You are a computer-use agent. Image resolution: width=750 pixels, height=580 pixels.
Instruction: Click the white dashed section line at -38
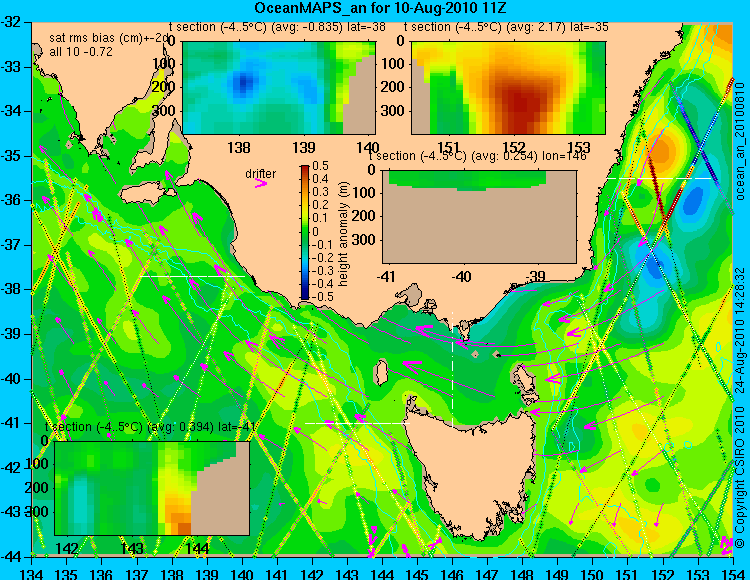[x=192, y=276]
